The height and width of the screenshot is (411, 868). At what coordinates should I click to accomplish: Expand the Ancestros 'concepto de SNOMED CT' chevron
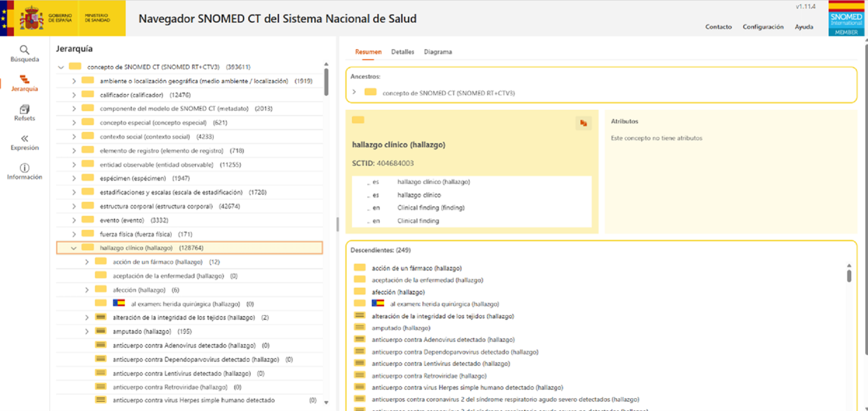point(354,92)
